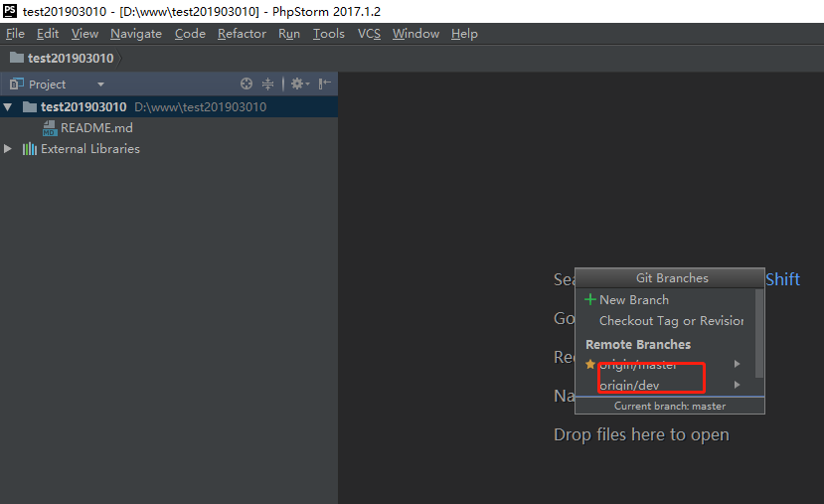Click Current branch: master label
Viewport: 824px width, 504px height.
pyautogui.click(x=670, y=406)
